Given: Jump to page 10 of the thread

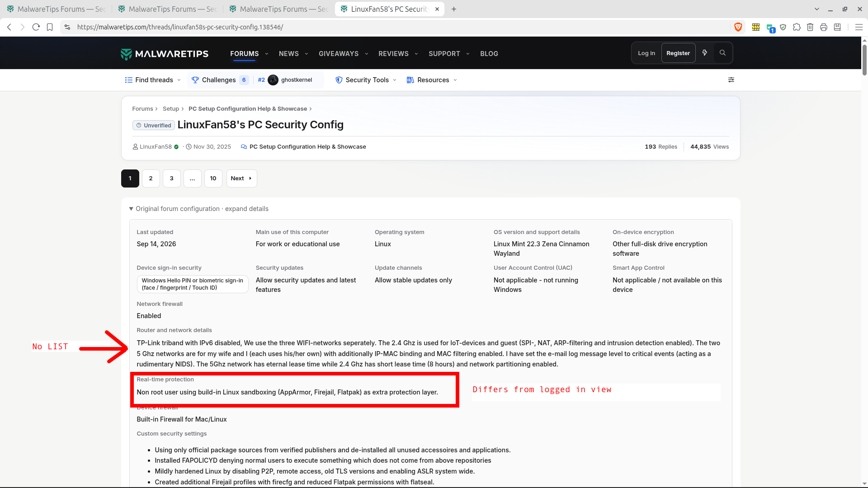Looking at the screenshot, I should click(213, 178).
